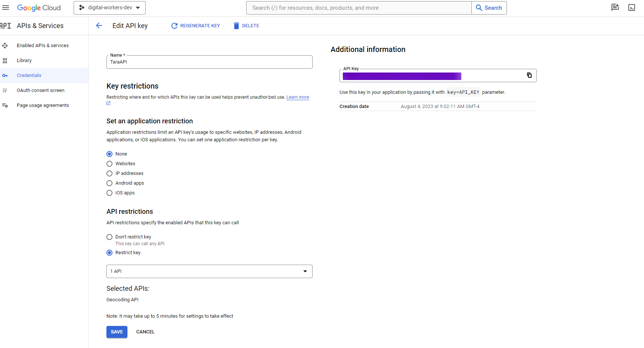The image size is (644, 348).
Task: Select the Websites restriction option
Action: (x=109, y=164)
